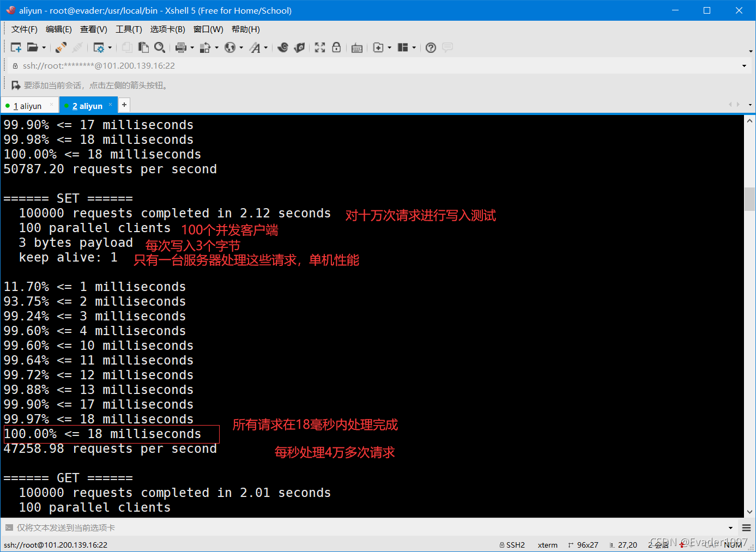
Task: Click the terminal scrollbar thumb
Action: click(750, 199)
